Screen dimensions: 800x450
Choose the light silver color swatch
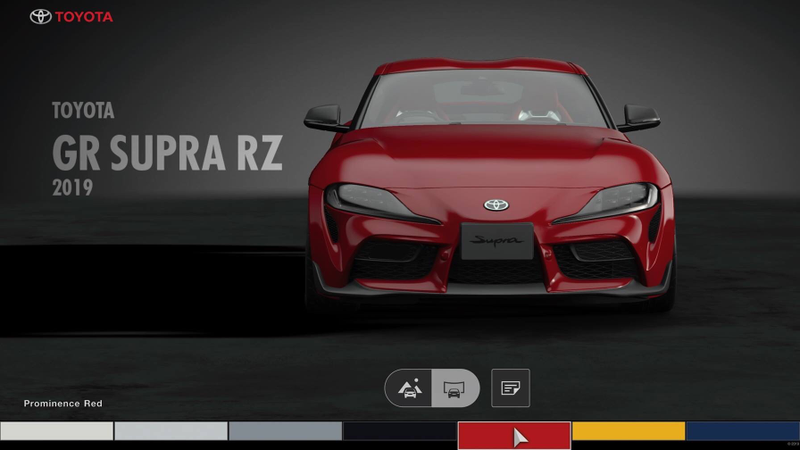pyautogui.click(x=171, y=431)
